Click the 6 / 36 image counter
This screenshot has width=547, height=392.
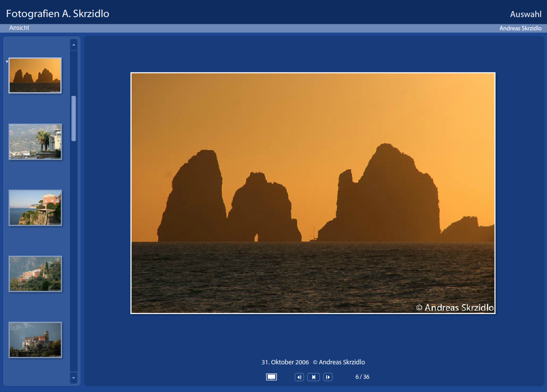tap(362, 377)
